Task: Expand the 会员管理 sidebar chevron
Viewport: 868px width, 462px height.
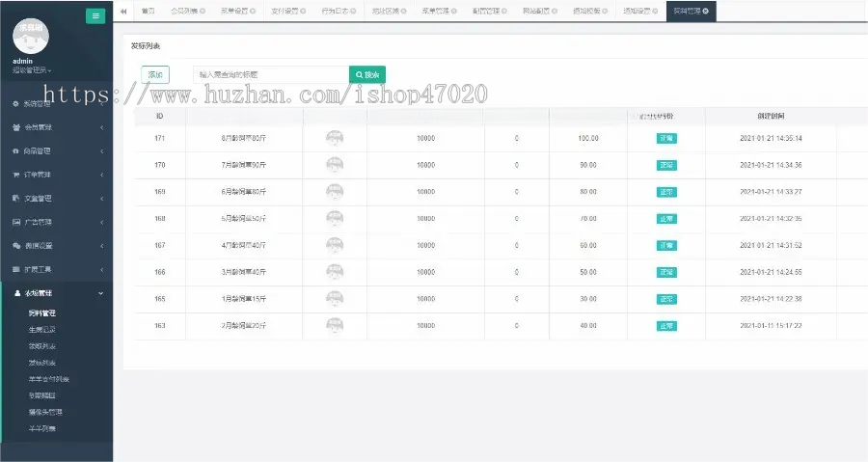Action: (102, 127)
